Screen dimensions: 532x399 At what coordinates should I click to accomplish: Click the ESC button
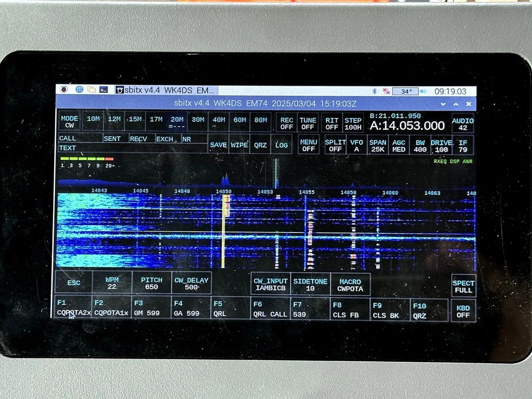click(x=73, y=282)
